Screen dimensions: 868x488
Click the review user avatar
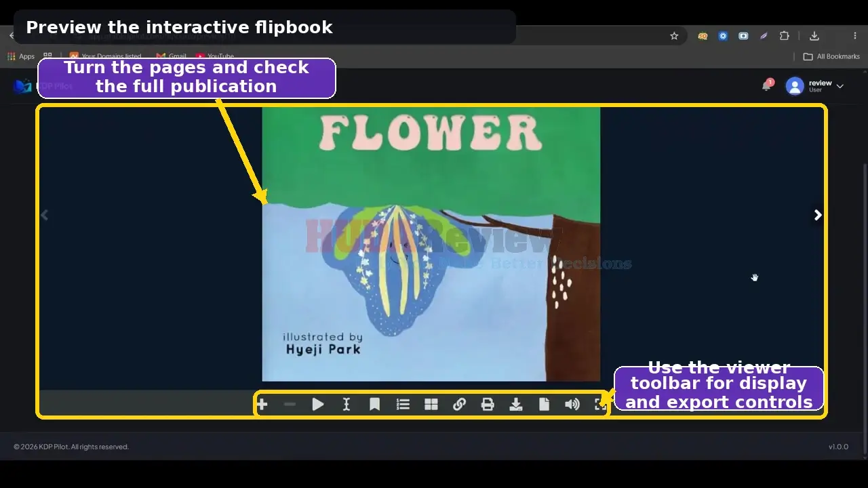[795, 86]
